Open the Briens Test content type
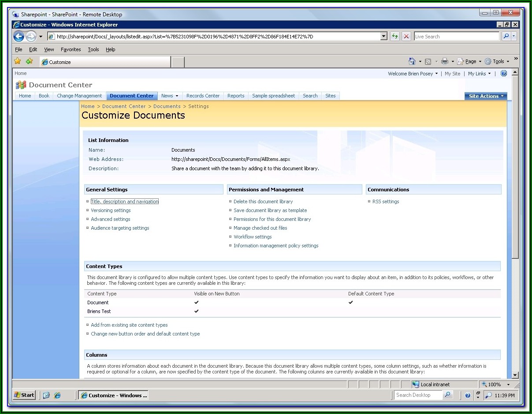Screen dimensions: 532x414 coord(99,311)
